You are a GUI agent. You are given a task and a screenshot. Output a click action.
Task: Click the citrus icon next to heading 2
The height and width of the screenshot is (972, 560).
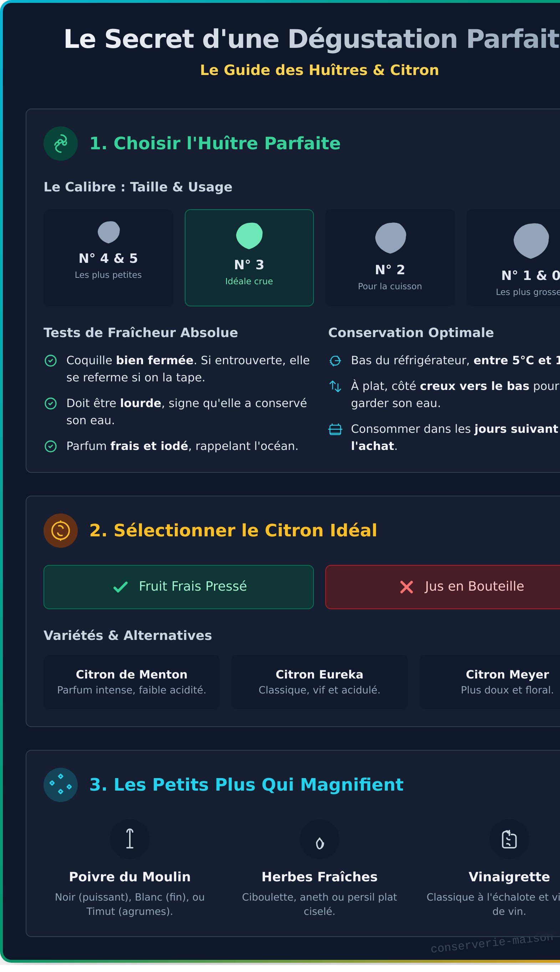pyautogui.click(x=60, y=529)
